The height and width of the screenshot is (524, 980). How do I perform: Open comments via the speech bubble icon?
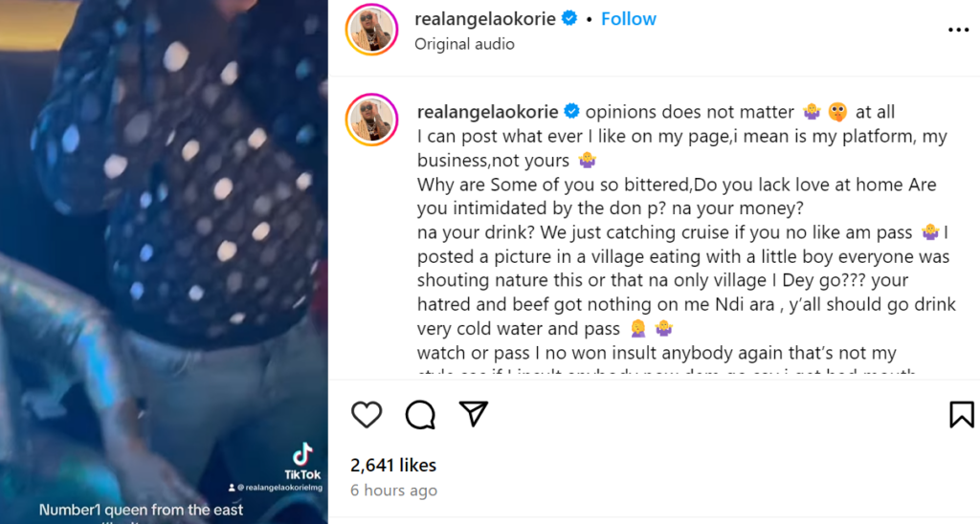420,414
